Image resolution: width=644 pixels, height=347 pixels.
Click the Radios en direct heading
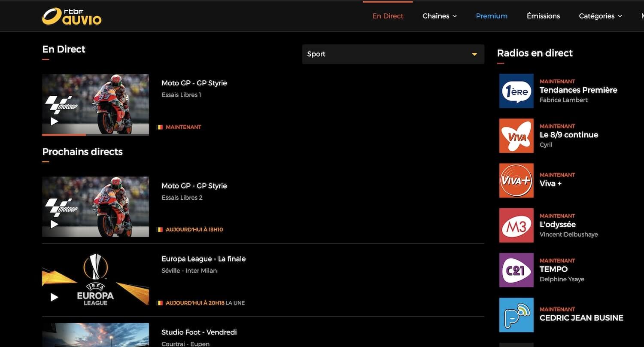535,53
